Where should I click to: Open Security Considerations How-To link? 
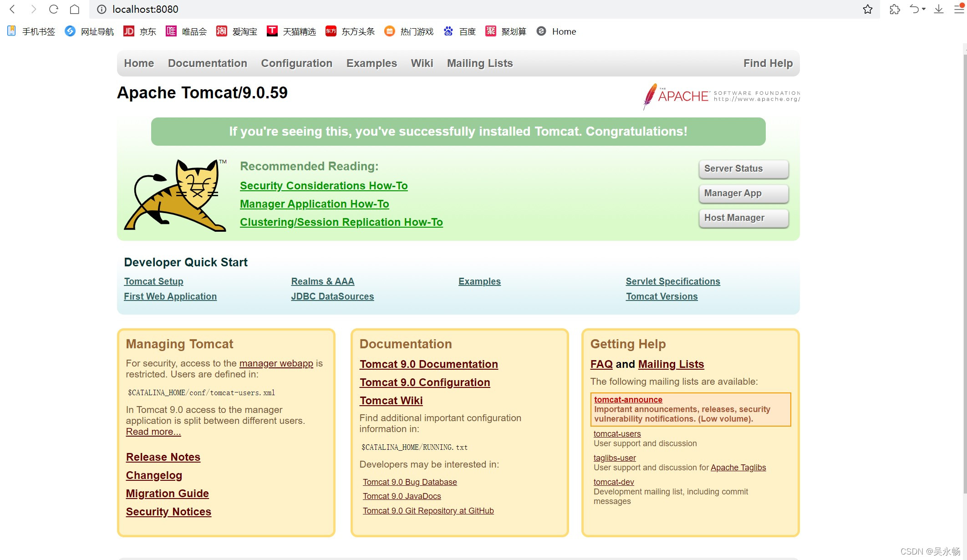(324, 186)
